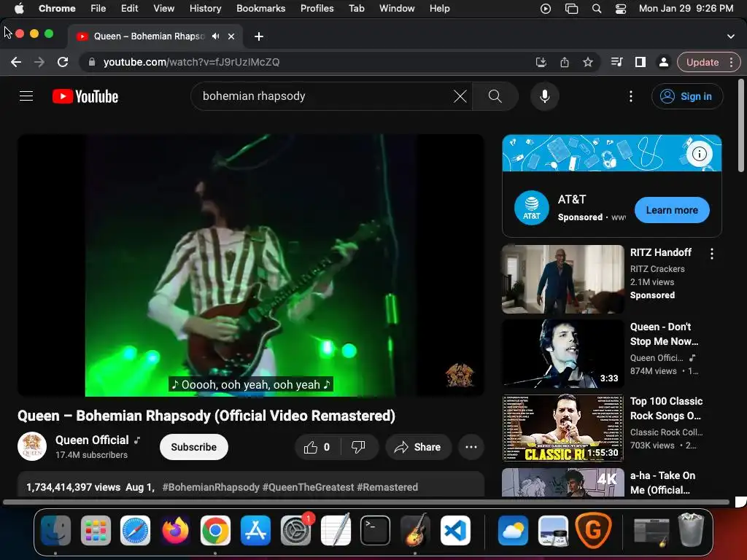Image resolution: width=747 pixels, height=560 pixels.
Task: Click the page vertical scrollbar
Action: pyautogui.click(x=741, y=125)
